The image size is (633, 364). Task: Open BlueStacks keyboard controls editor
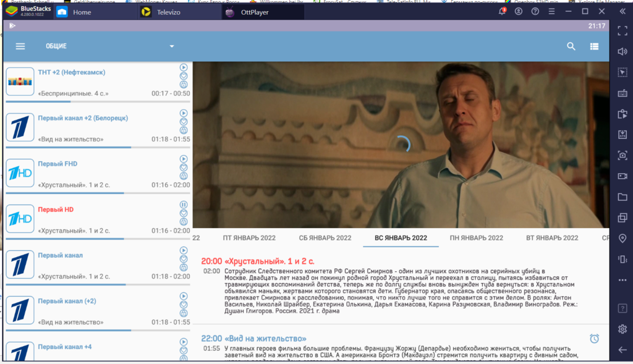point(622,93)
